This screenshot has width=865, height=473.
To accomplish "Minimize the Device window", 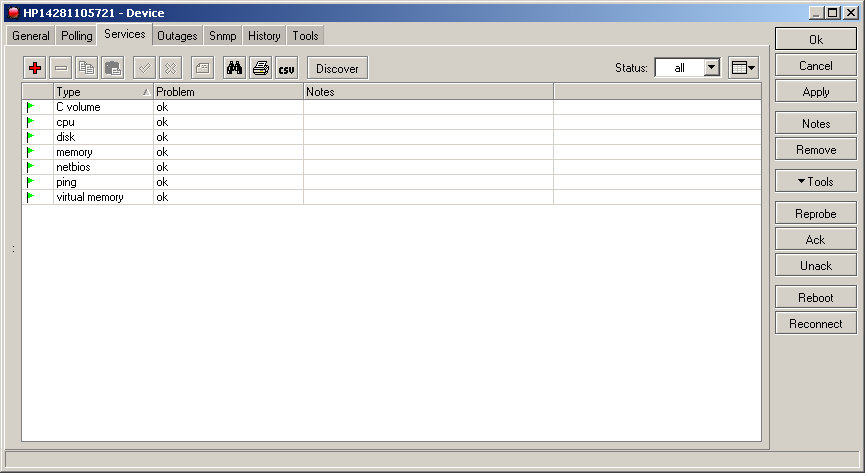I will click(816, 13).
